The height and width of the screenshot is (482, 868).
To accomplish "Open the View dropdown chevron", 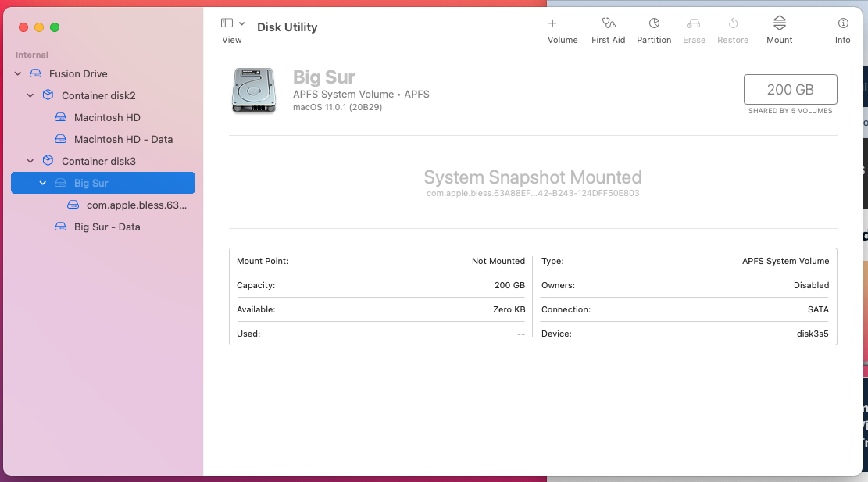I will coord(242,23).
